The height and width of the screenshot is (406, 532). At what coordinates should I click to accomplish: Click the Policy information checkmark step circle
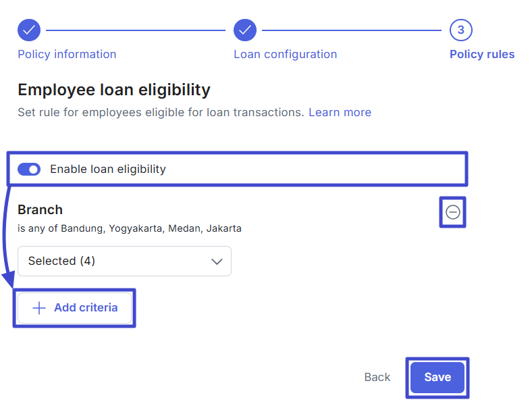pyautogui.click(x=29, y=30)
